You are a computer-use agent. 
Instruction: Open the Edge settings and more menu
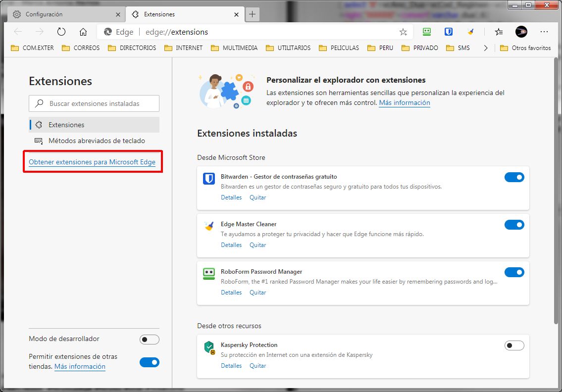(544, 32)
